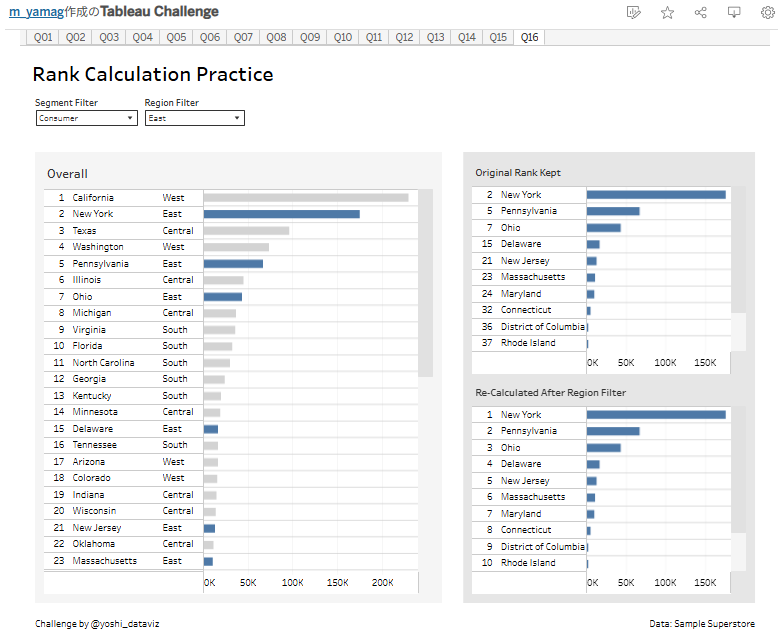Image resolution: width=778 pixels, height=637 pixels.
Task: Open the settings gear icon
Action: tap(768, 12)
